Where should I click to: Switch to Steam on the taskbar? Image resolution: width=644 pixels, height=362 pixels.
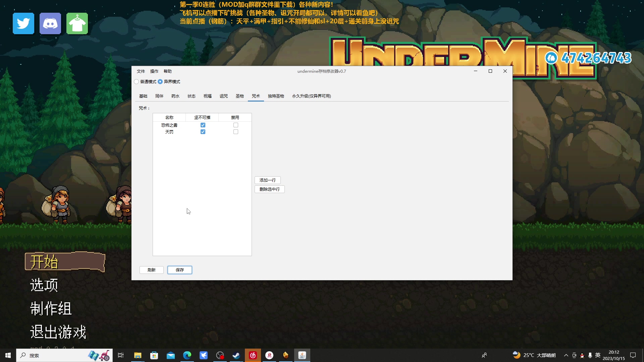point(236,355)
